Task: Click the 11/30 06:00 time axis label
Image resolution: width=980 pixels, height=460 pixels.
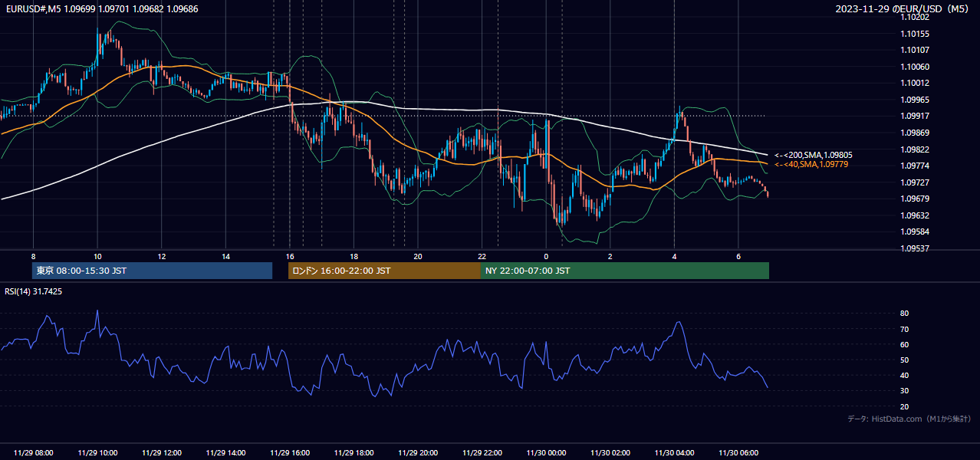Action: [738, 453]
